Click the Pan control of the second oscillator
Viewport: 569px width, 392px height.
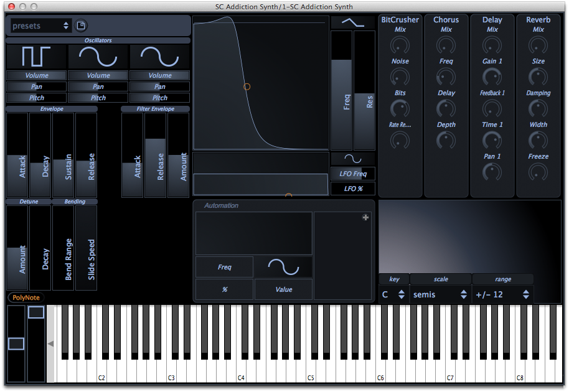click(x=98, y=86)
